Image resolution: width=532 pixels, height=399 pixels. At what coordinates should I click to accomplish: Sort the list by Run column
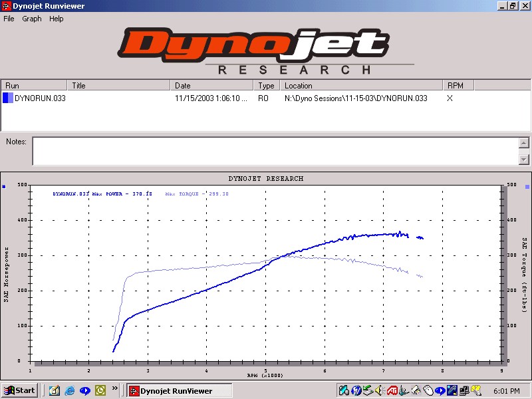[34, 86]
